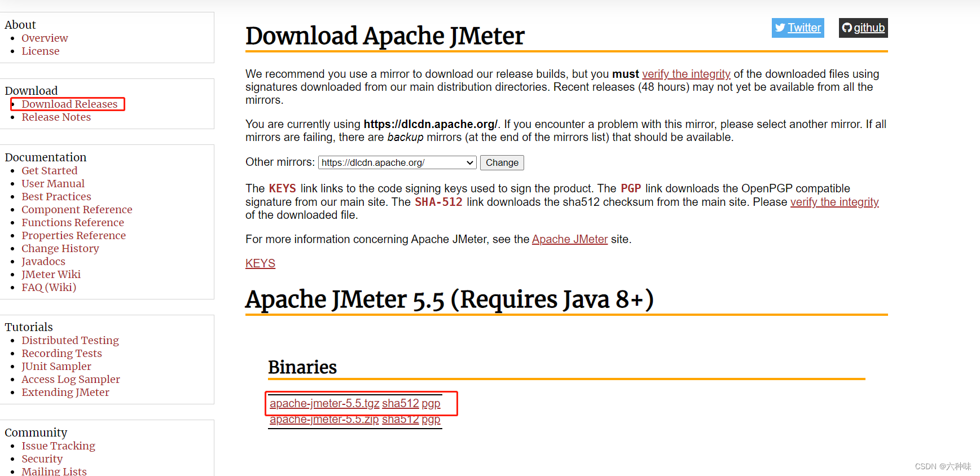Open sha512 checksum for the tgz file

click(401, 403)
